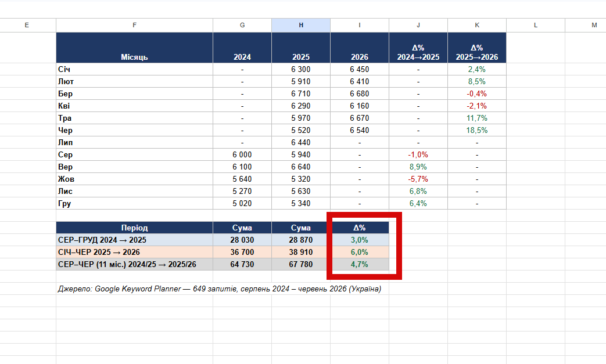Click the '2024' header cell
The height and width of the screenshot is (364, 606).
coord(242,48)
